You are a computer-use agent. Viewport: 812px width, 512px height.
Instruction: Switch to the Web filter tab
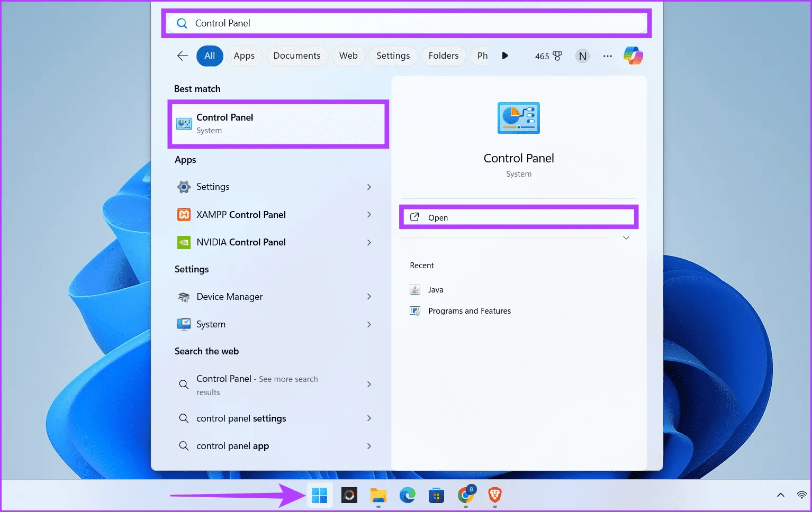[348, 56]
